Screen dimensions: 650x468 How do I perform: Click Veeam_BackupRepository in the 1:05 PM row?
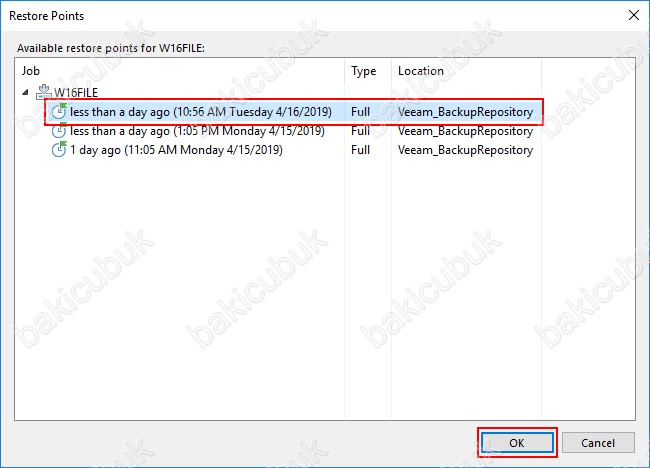465,131
